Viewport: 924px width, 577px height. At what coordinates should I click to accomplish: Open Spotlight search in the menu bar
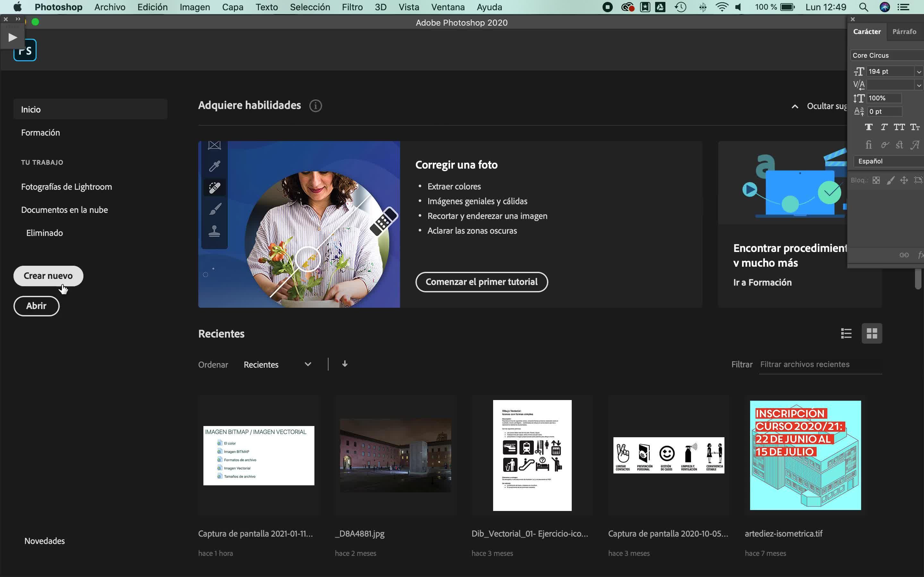863,7
